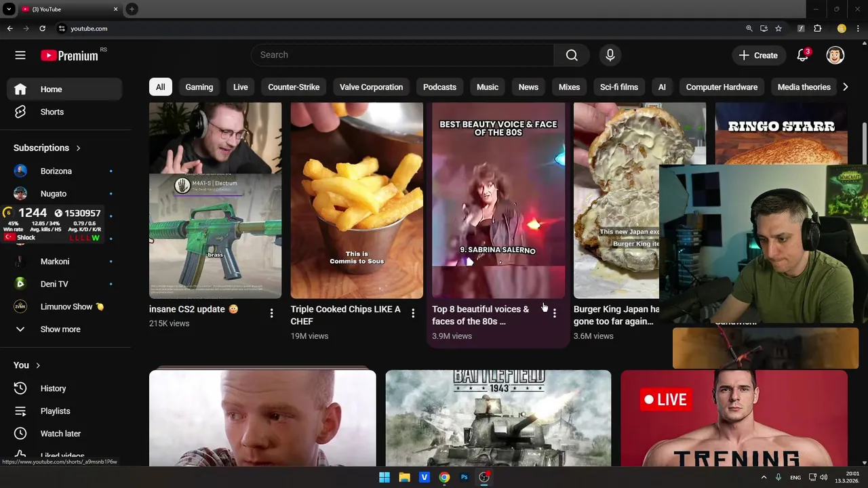Open History in sidebar
This screenshot has height=488, width=868.
point(65,388)
